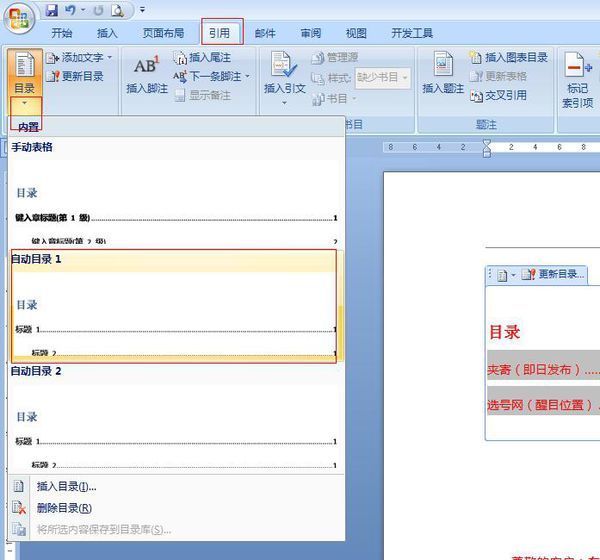
Task: Click the red 目录 heading in document
Action: tap(505, 332)
